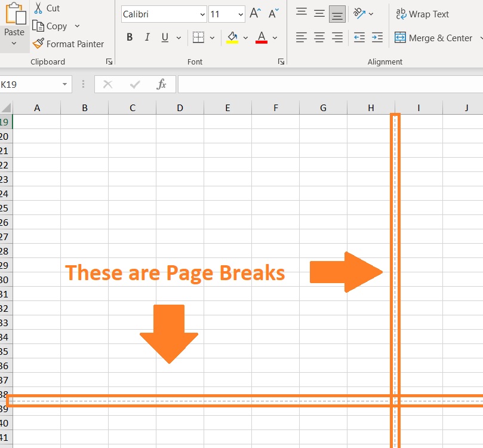
Task: Toggle Bold formatting
Action: pos(129,36)
